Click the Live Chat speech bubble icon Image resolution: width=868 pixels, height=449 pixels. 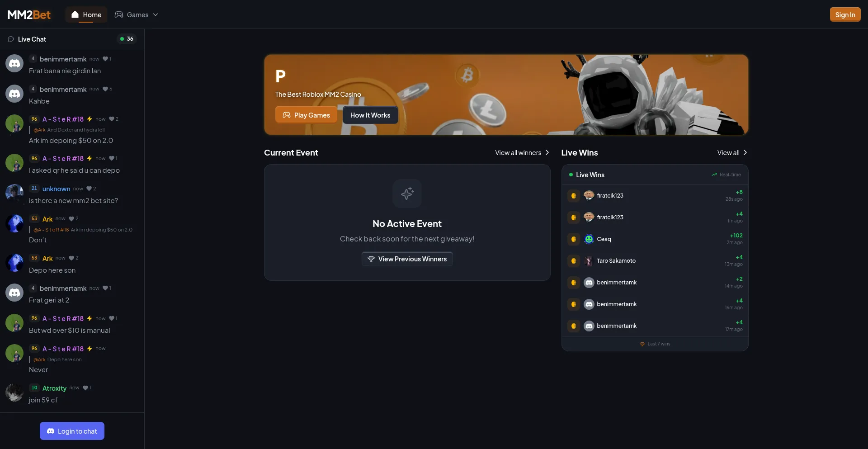click(x=11, y=39)
